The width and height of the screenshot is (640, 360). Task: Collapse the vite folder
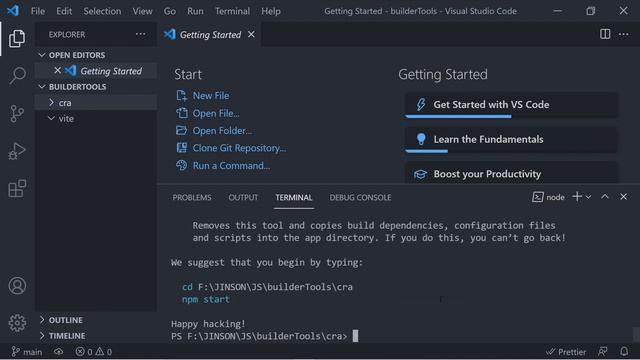click(x=51, y=118)
